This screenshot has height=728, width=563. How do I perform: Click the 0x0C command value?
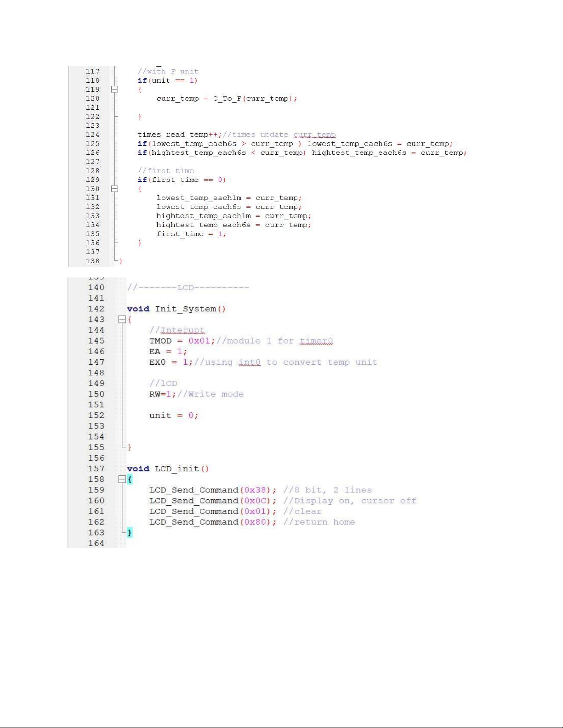click(256, 501)
